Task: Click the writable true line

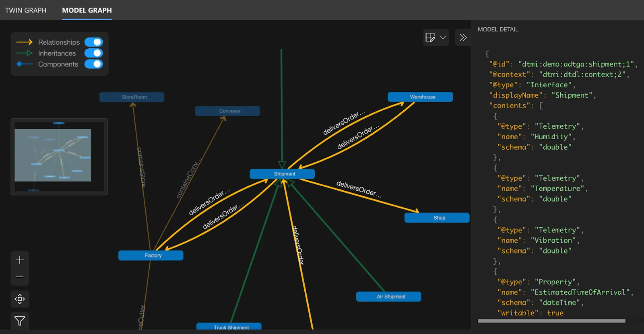Action: pos(530,313)
